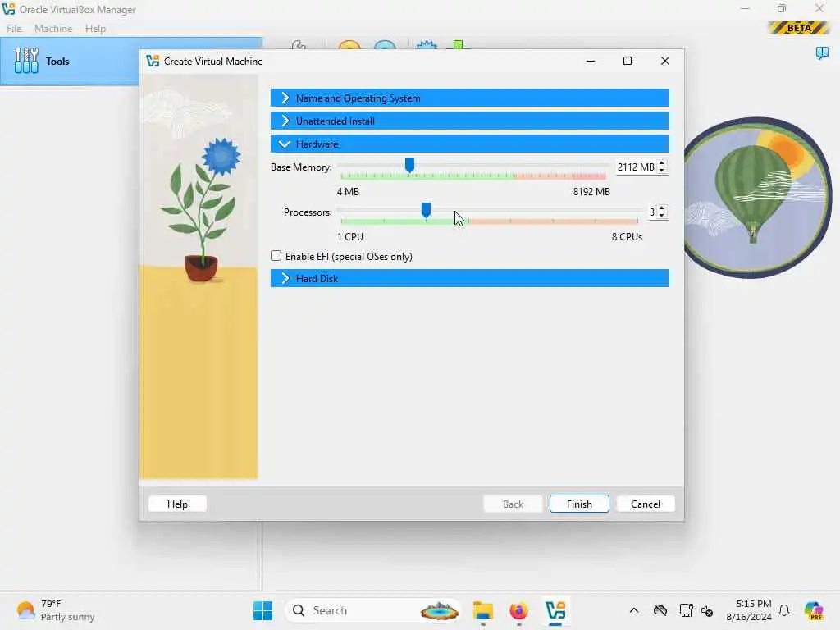Screen dimensions: 840x630
Task: Click the Cancel button
Action: click(646, 504)
